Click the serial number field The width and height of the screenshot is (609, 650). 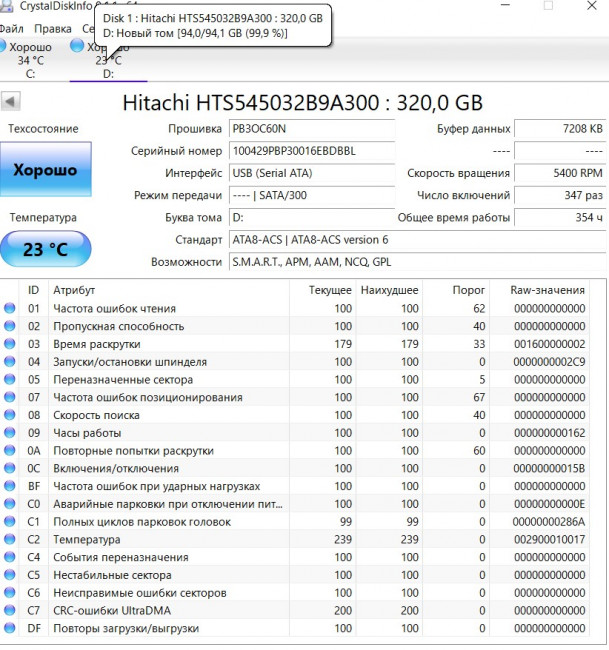[312, 151]
